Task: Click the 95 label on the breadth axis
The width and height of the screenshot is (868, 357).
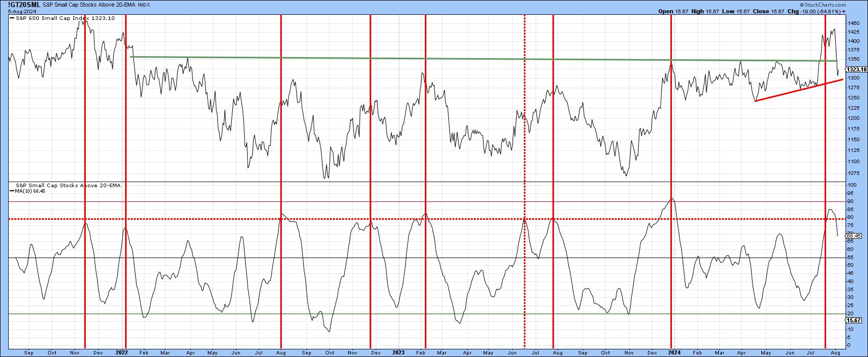Action: 851,193
